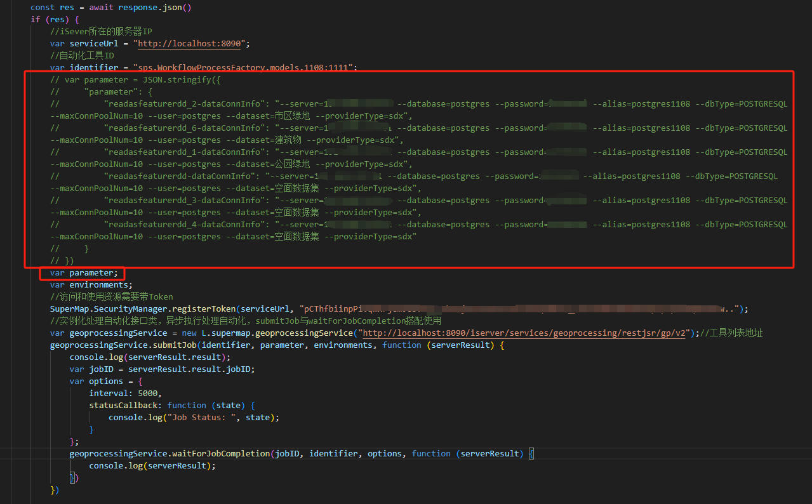Screen dimensions: 812x504
Task: Click 'console.log(serverResult.result);' line
Action: point(150,357)
